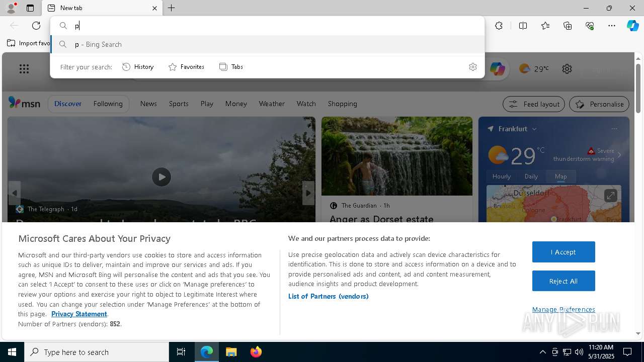Image resolution: width=644 pixels, height=362 pixels.
Task: Close the New tab tab
Action: tap(154, 8)
